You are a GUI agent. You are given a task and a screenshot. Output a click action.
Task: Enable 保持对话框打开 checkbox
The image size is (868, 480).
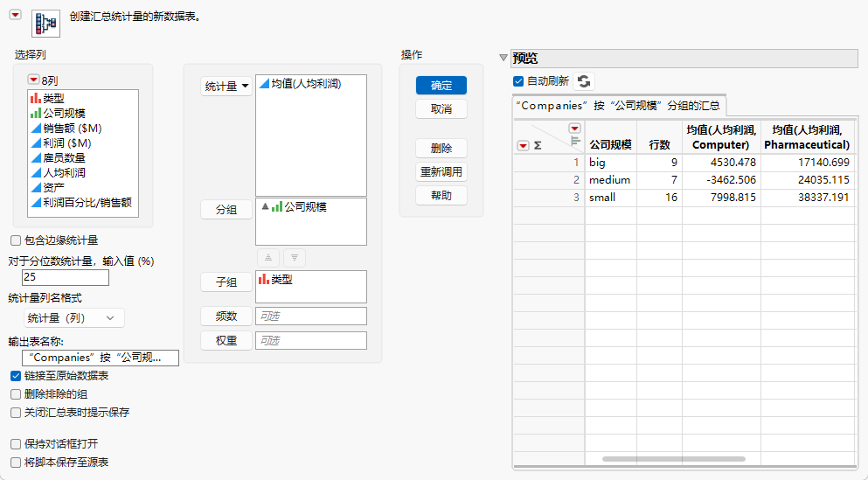coord(16,444)
